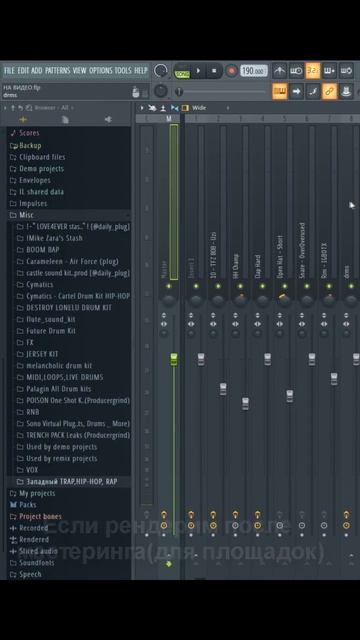Viewport: 360px width, 640px height.
Task: Open the OPTIONS menu
Action: [x=100, y=71]
